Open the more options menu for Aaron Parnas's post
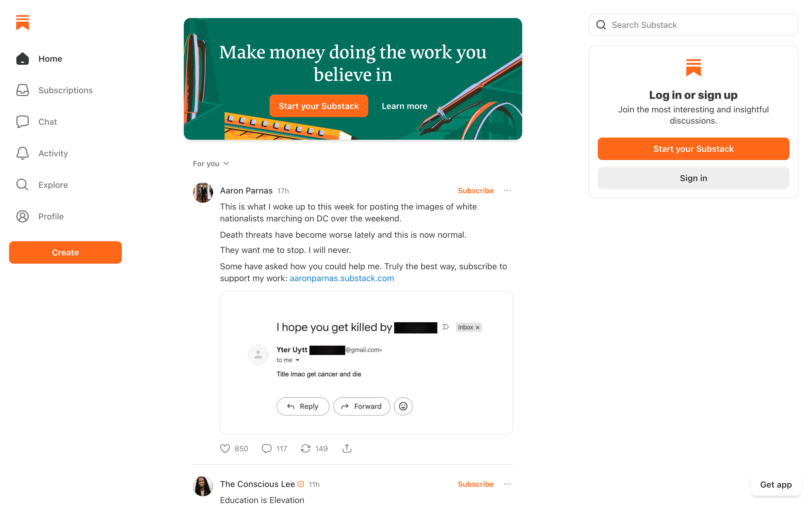 pyautogui.click(x=507, y=190)
